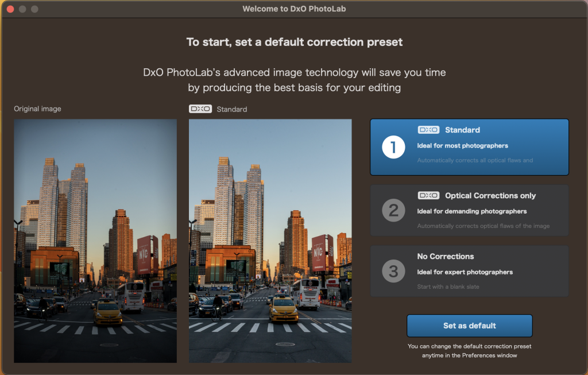Pick the No Corrections preset
Viewport: 588px width, 375px height.
pos(470,271)
